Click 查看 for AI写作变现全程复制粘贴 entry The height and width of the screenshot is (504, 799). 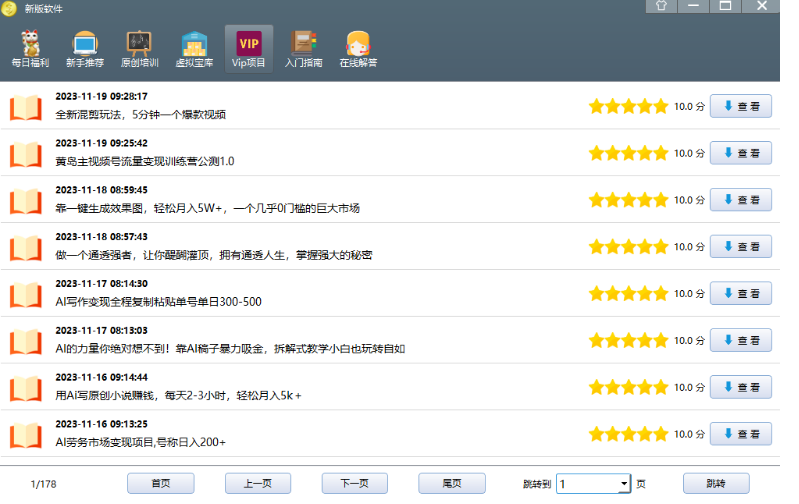pos(740,293)
